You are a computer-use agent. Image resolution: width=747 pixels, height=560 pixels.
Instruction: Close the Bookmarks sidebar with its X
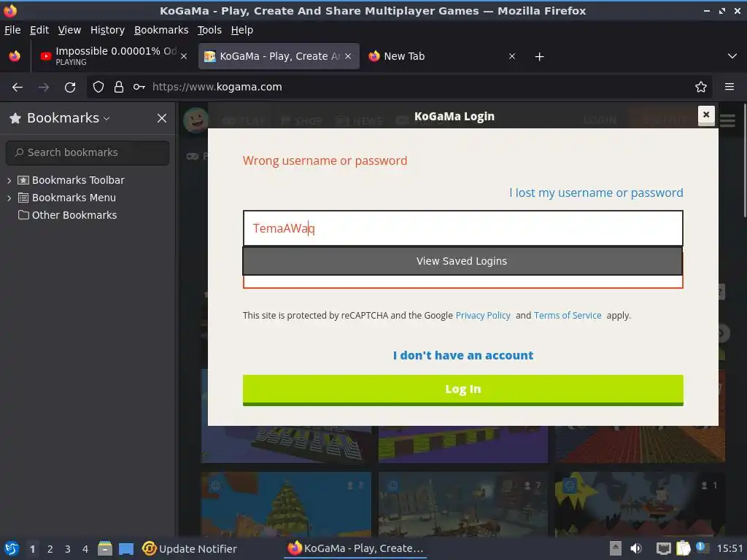(x=162, y=118)
